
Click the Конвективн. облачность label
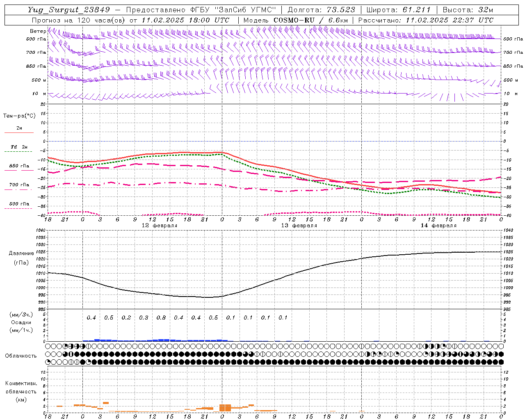point(21,388)
